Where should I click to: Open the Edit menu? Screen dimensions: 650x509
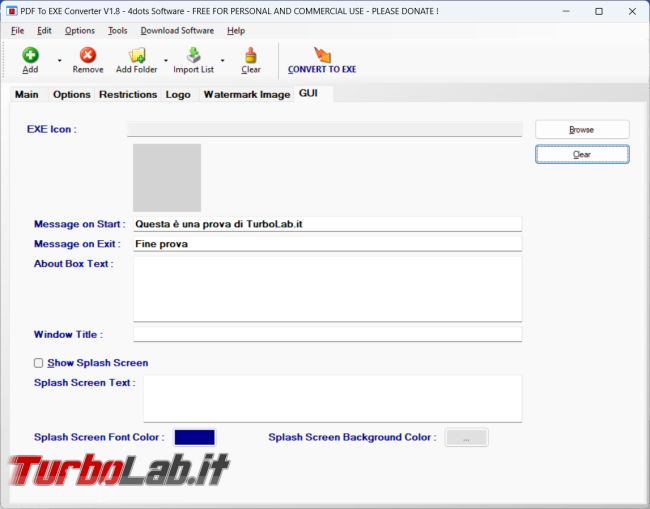pyautogui.click(x=44, y=31)
